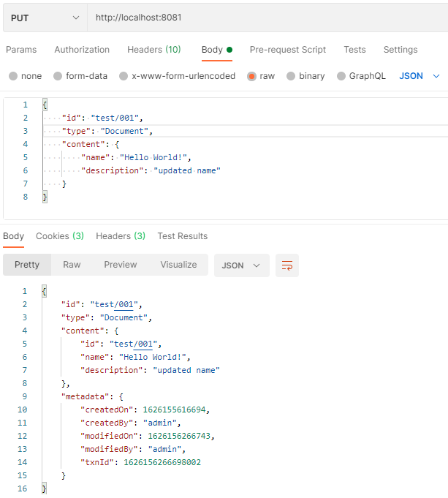This screenshot has width=448, height=498.
Task: Select the request Body tab
Action: (x=217, y=50)
